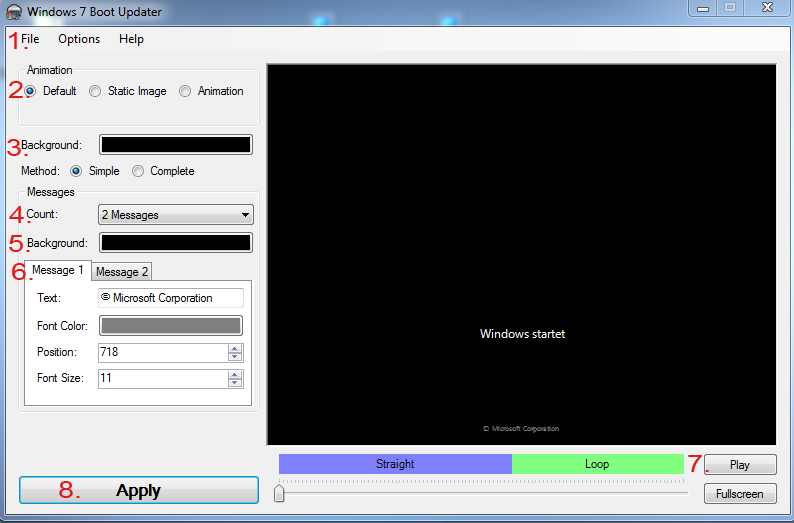This screenshot has width=794, height=523.
Task: Click the boot screen preview area
Action: click(522, 255)
